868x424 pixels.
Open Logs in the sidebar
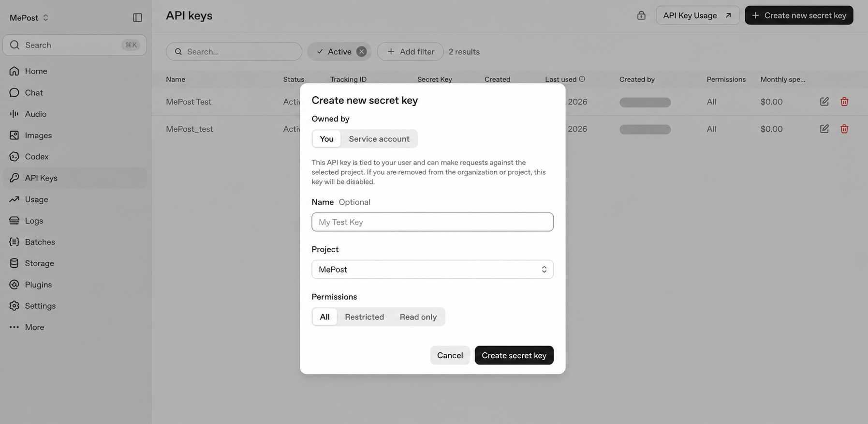point(75,220)
